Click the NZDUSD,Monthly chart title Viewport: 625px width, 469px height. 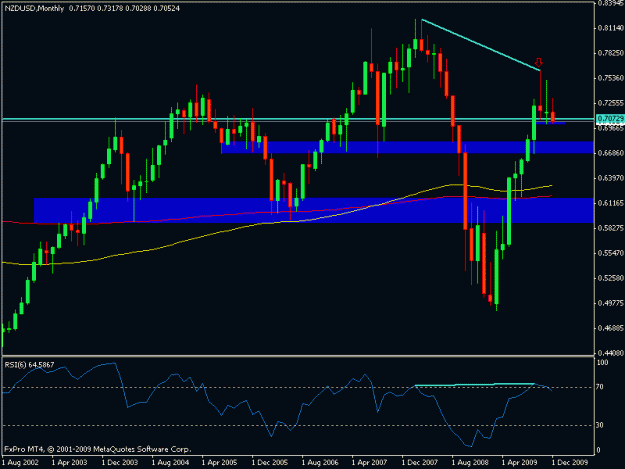tap(34, 8)
